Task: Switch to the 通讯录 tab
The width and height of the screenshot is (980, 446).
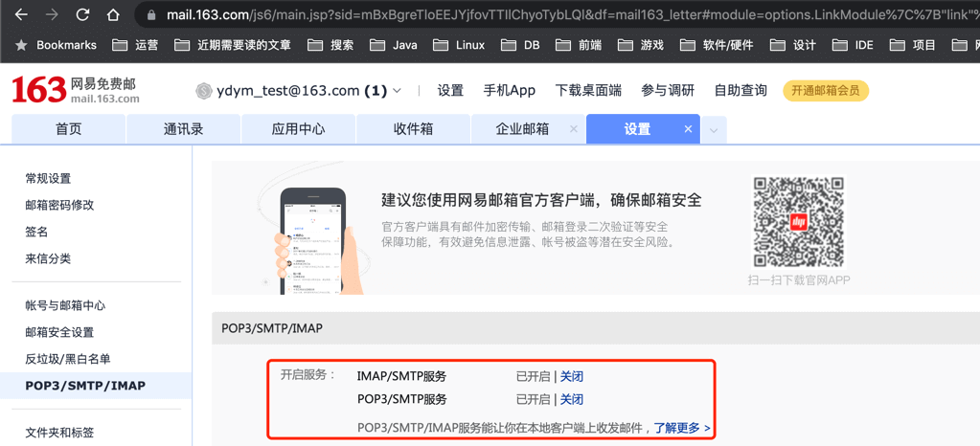Action: pos(183,129)
